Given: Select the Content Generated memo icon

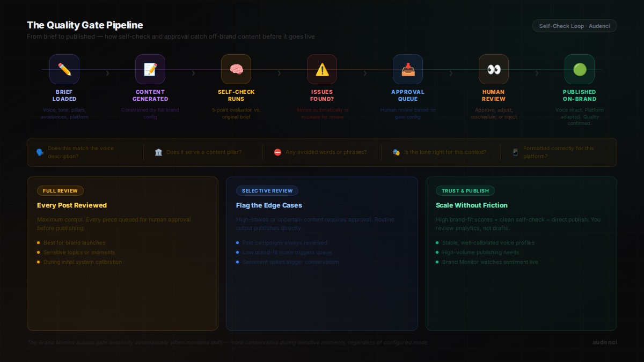Looking at the screenshot, I should coord(150,69).
